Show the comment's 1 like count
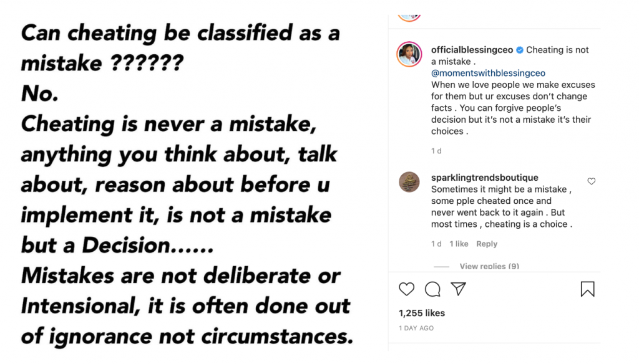The image size is (639, 364). 459,244
